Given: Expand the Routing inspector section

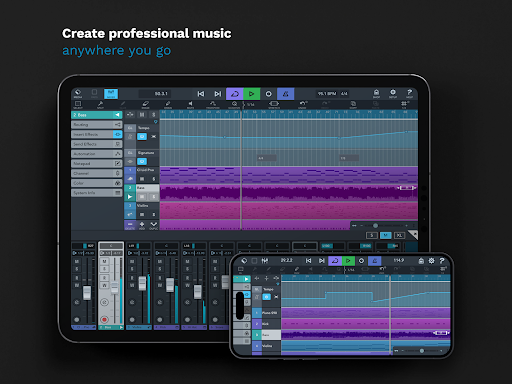Looking at the screenshot, I should click(97, 125).
